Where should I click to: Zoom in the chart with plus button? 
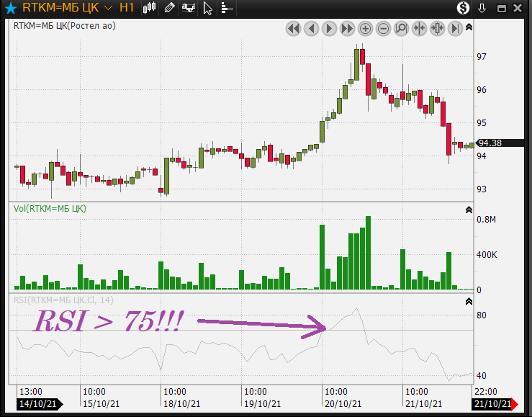(x=366, y=29)
